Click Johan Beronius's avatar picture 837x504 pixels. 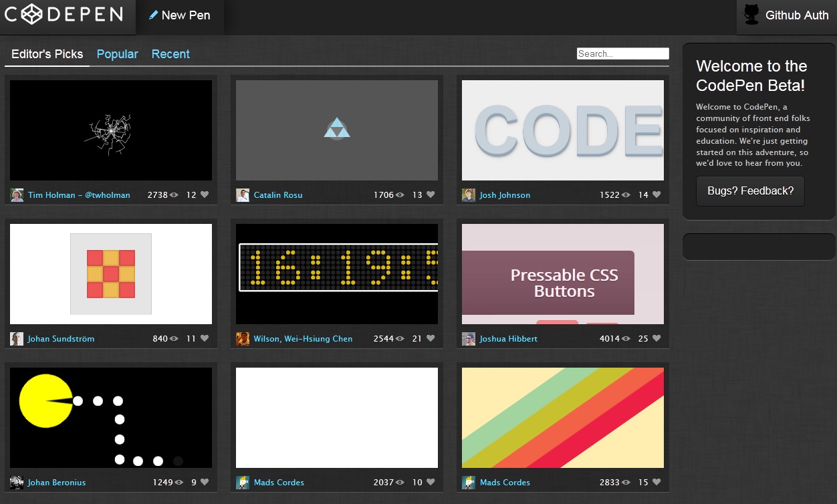[x=17, y=483]
